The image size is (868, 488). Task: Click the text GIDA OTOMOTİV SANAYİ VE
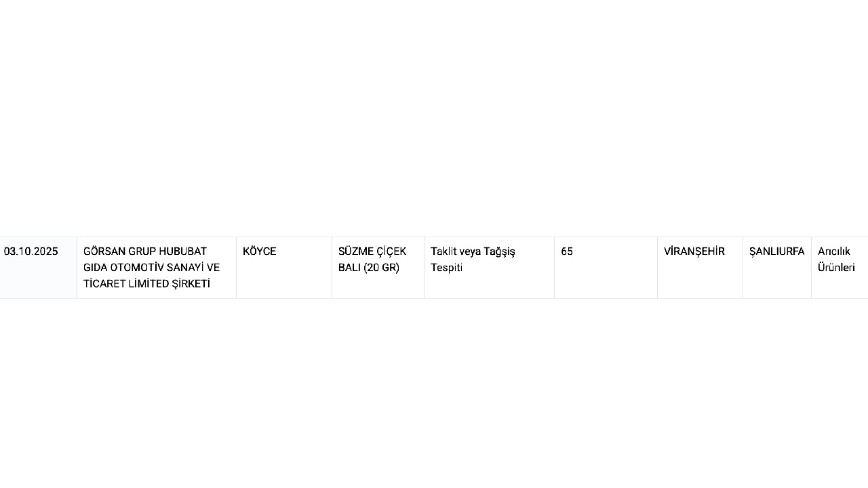[x=151, y=268]
